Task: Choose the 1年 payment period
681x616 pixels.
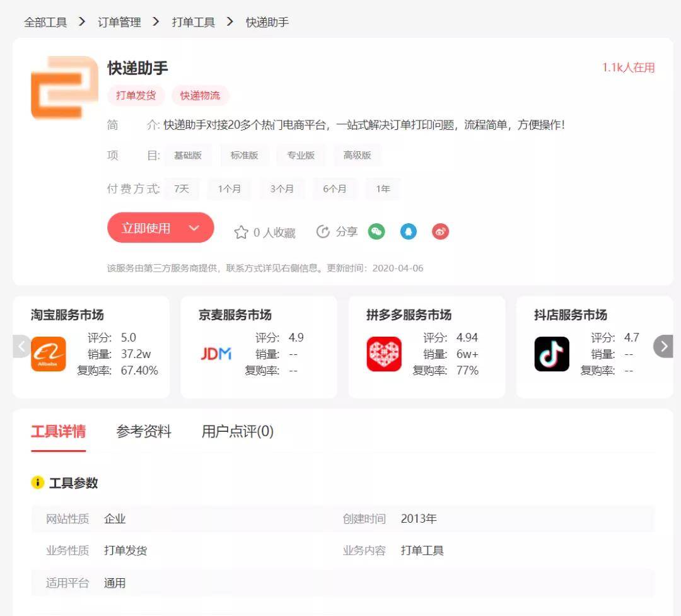Action: point(383,189)
